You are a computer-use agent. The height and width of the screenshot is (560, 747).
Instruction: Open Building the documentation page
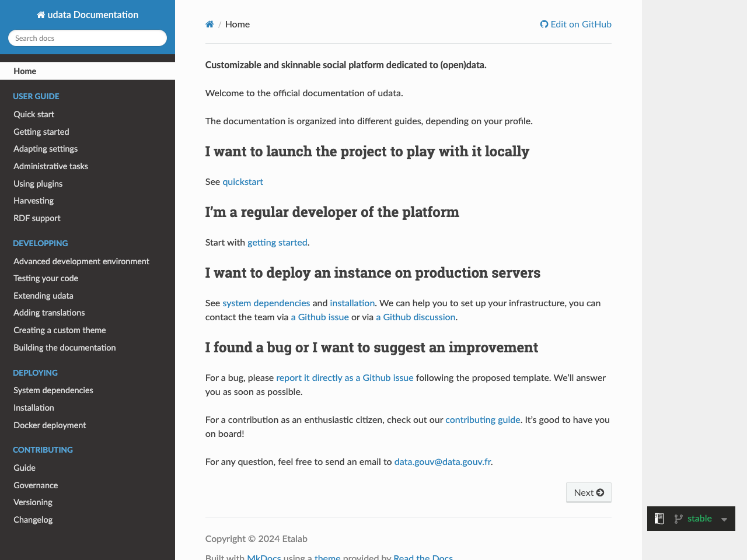tap(88, 348)
